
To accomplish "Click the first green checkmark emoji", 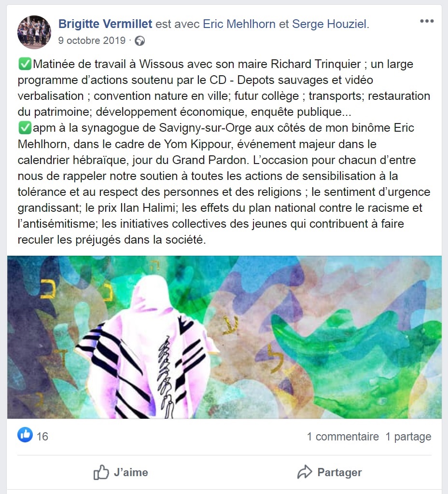I will pos(25,64).
